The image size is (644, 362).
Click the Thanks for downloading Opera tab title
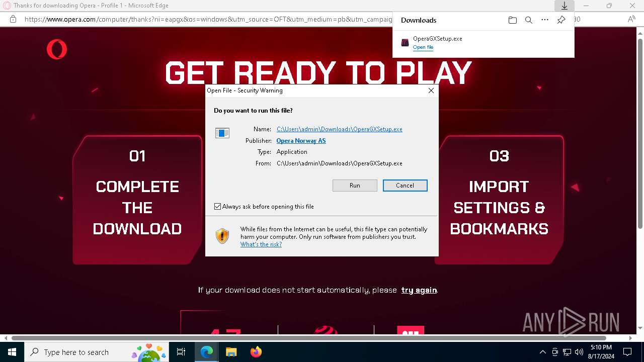(91, 6)
